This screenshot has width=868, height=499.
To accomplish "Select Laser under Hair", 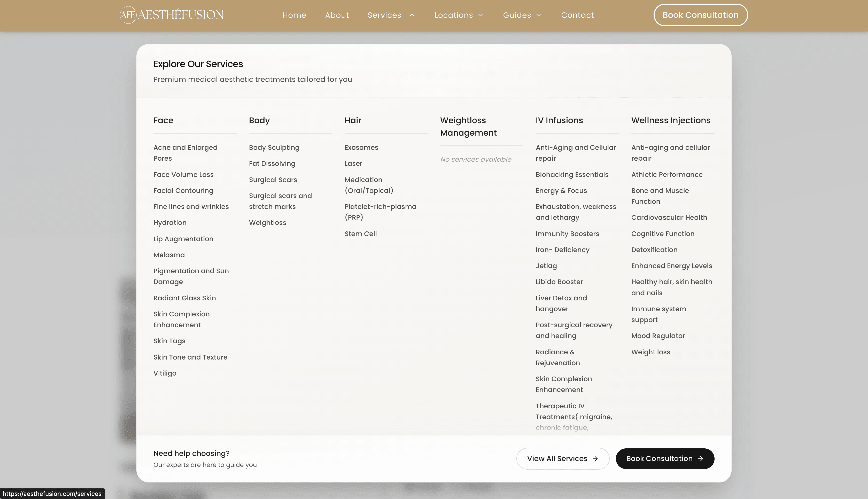I will [x=353, y=163].
